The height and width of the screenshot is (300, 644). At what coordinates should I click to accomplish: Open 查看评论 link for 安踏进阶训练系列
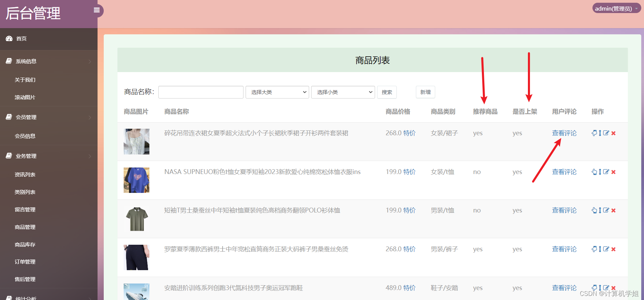564,288
